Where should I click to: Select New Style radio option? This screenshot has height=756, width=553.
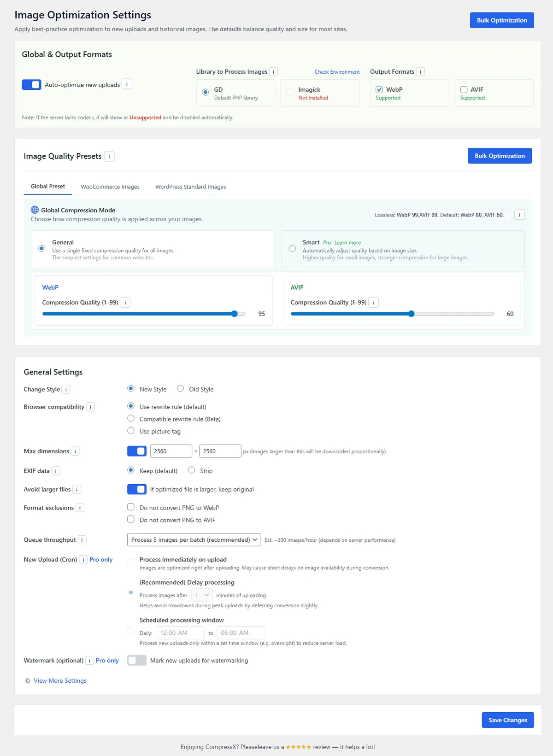131,388
